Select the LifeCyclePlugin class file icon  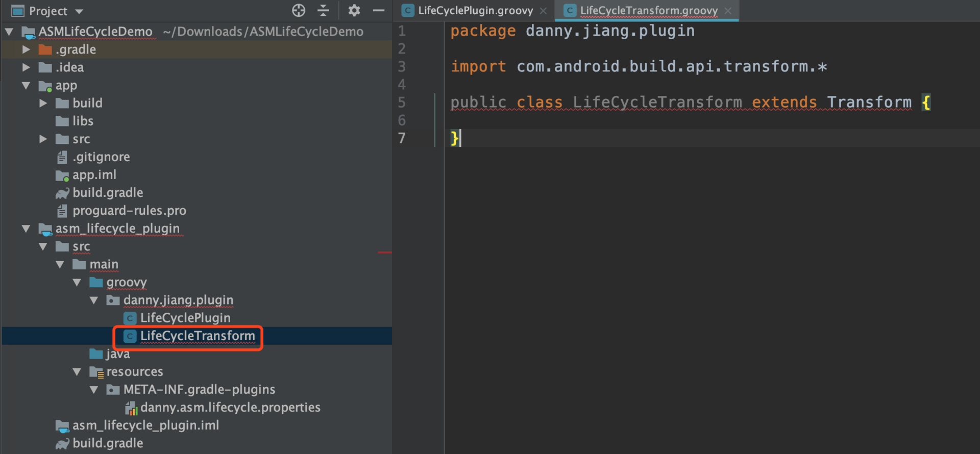pyautogui.click(x=130, y=318)
